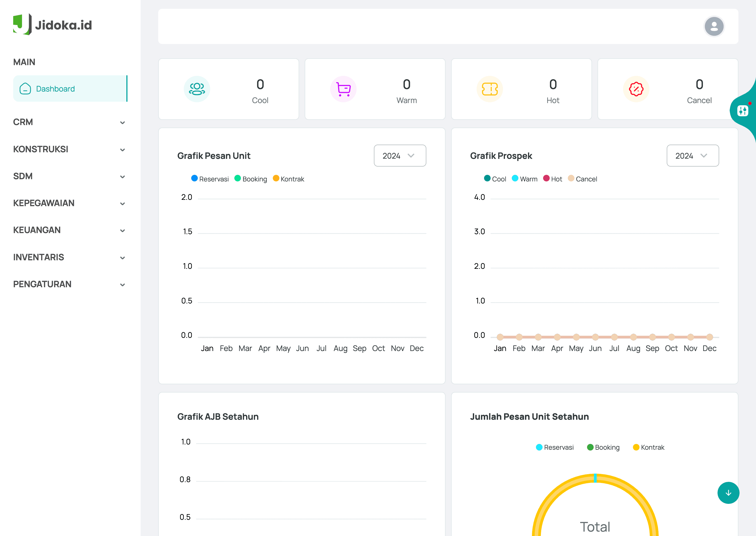
Task: Toggle Booking in Jumlah Pesan Unit donut legend
Action: click(x=603, y=447)
